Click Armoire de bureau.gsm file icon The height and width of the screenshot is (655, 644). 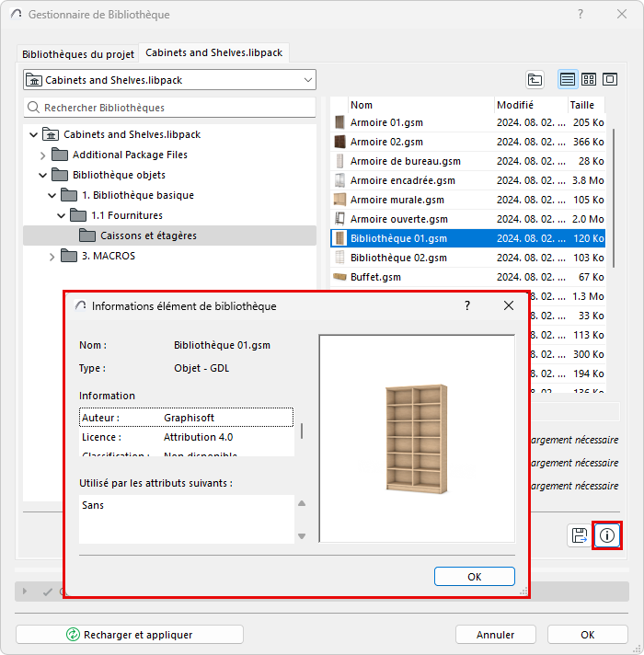point(339,161)
